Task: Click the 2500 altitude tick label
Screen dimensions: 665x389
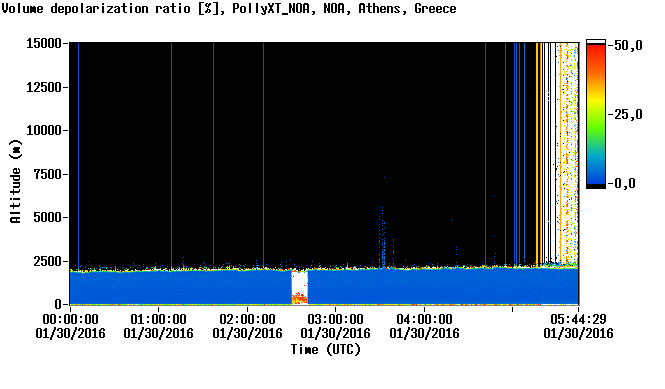Action: click(47, 261)
